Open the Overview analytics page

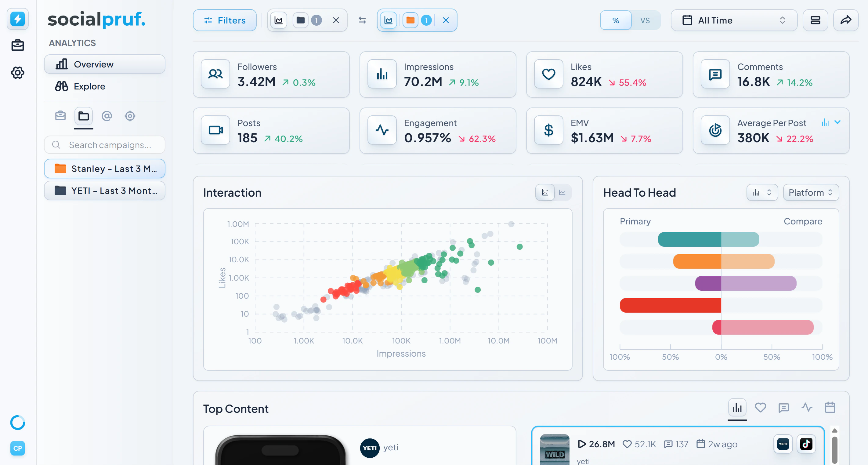click(104, 64)
